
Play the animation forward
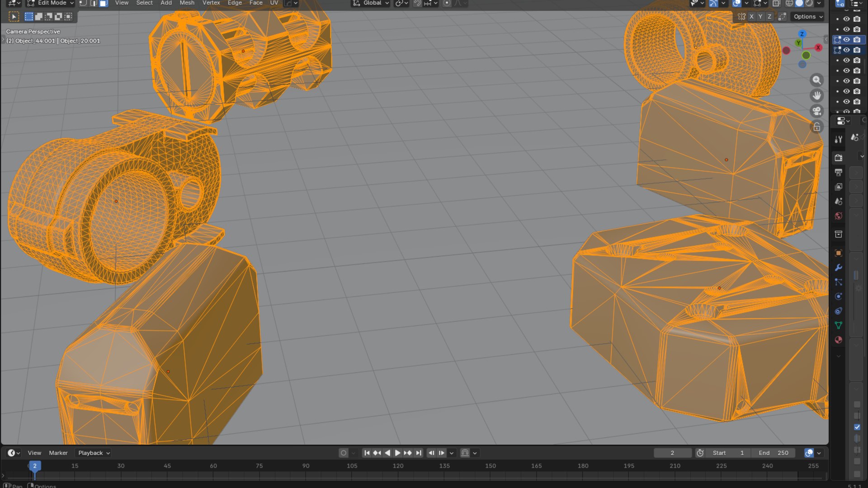tap(398, 453)
